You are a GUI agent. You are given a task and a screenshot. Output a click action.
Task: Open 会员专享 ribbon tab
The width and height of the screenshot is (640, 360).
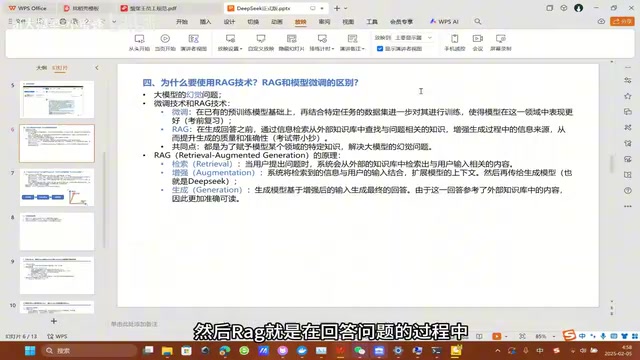(401, 22)
